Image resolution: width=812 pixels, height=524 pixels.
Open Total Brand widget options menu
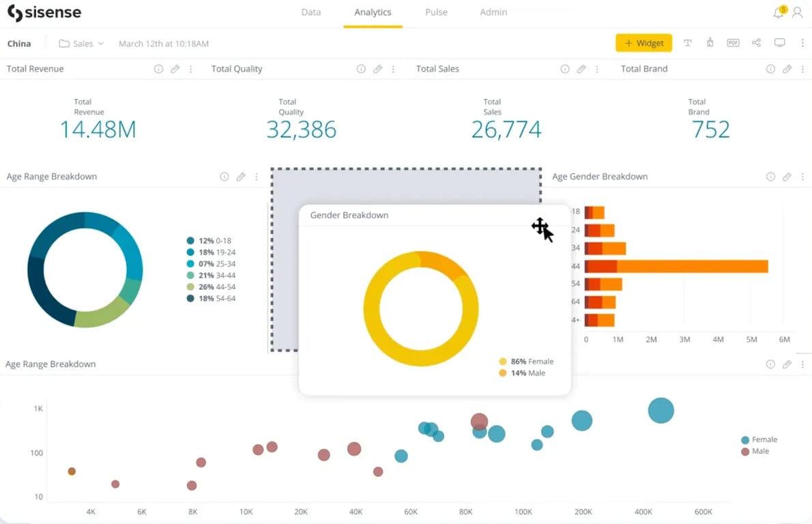tap(802, 69)
